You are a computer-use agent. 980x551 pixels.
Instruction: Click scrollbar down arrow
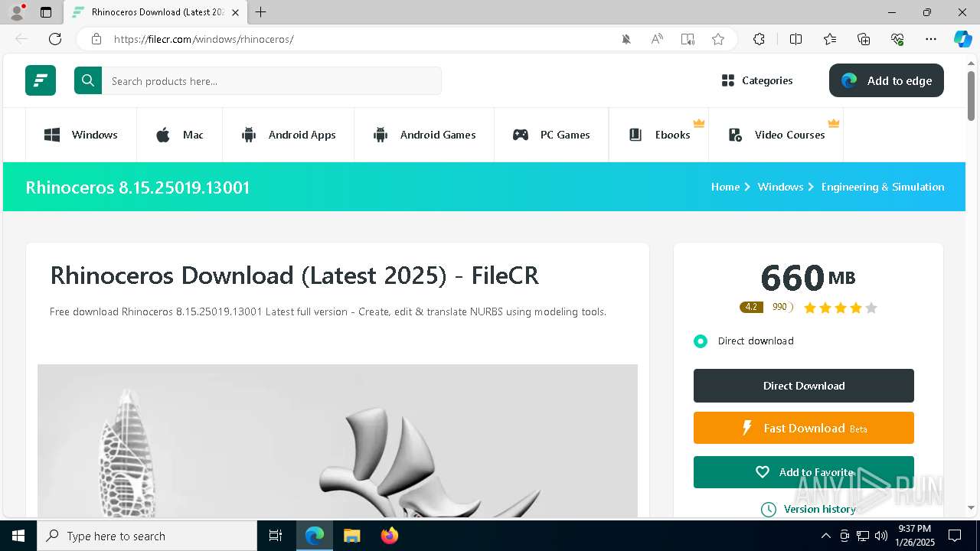coord(972,507)
